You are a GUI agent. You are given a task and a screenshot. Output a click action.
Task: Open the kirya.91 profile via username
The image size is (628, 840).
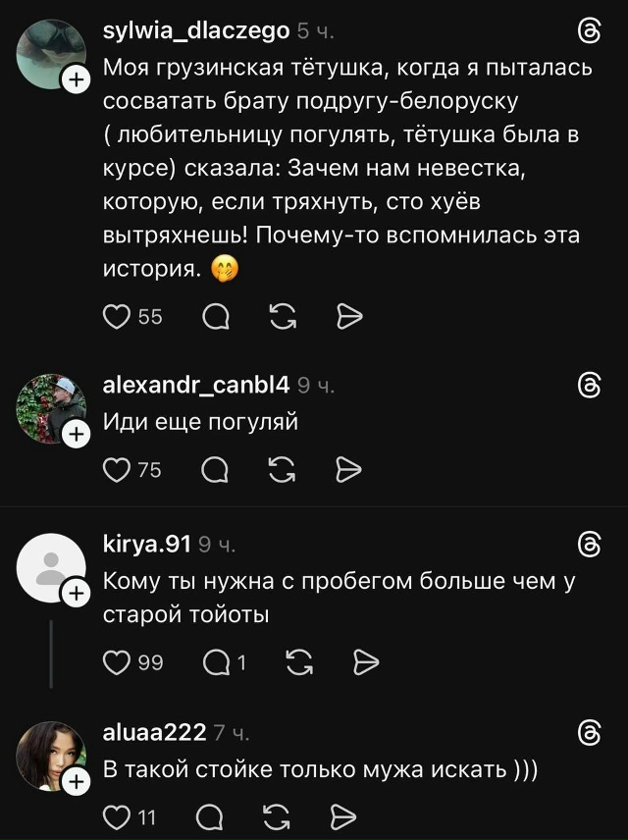coord(147,544)
